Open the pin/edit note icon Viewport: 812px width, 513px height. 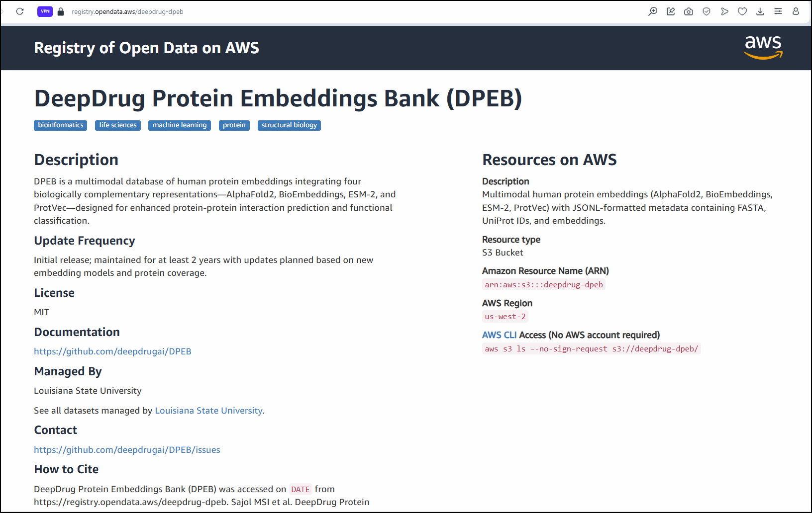pyautogui.click(x=671, y=11)
